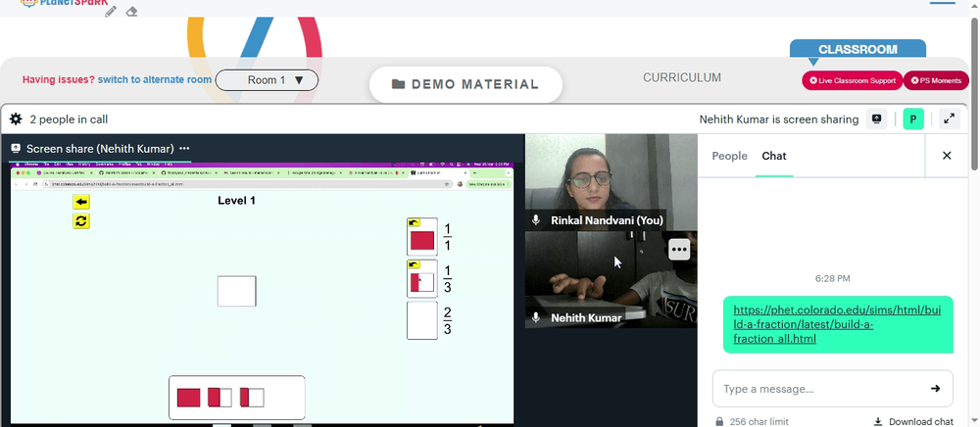The image size is (980, 427).
Task: Click the folder icon in Demo Material
Action: pyautogui.click(x=398, y=84)
